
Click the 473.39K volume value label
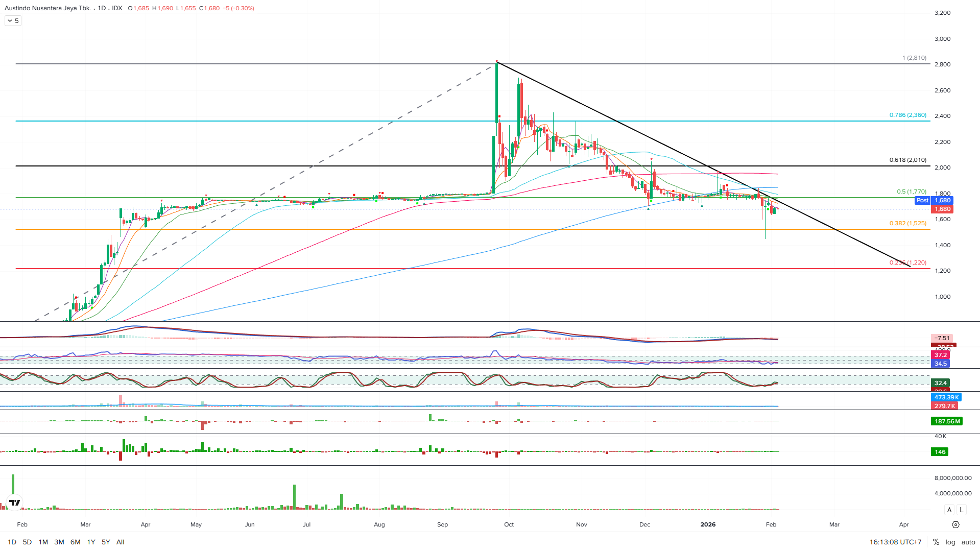click(947, 397)
